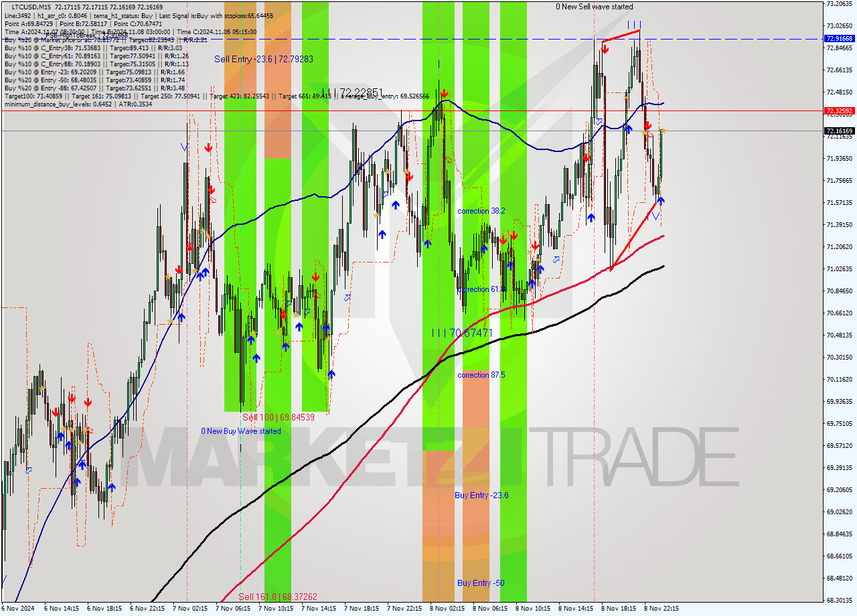Click the 70.84650 price axis label

click(x=839, y=291)
